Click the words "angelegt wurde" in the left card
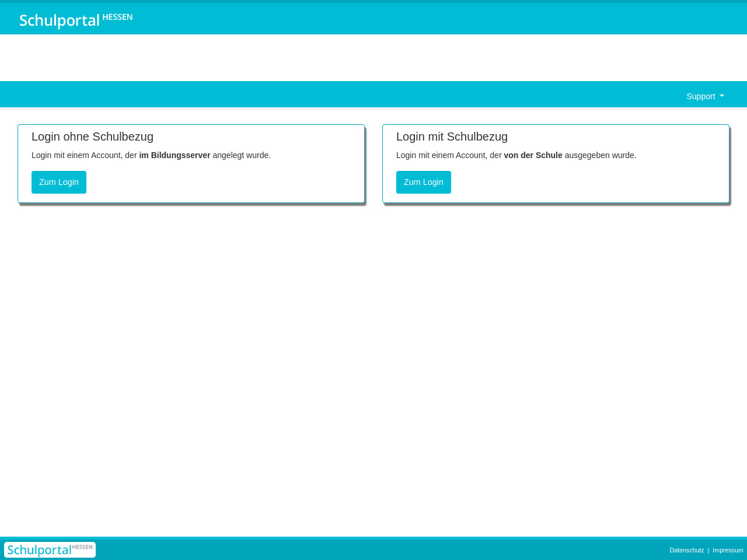The width and height of the screenshot is (747, 560). tap(242, 155)
